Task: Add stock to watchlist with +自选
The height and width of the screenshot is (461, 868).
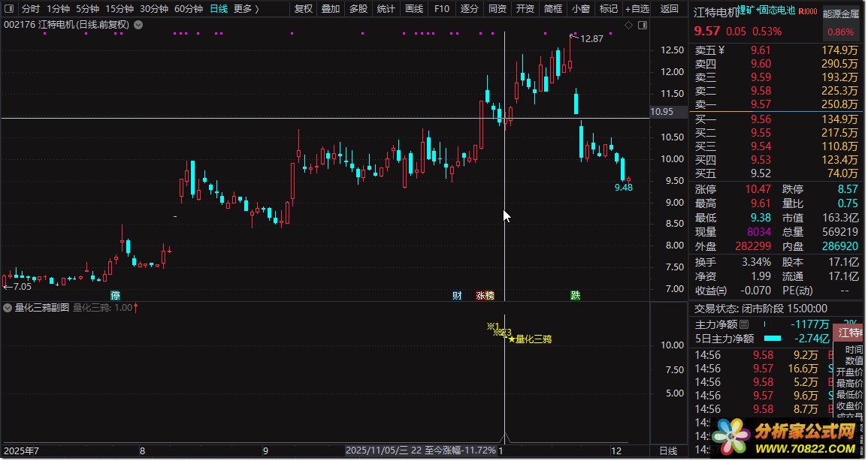Action: click(x=637, y=9)
